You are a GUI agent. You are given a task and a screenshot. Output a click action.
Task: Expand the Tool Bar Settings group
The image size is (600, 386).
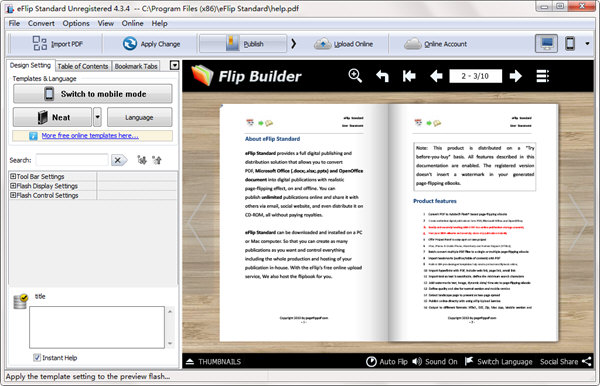[13, 176]
